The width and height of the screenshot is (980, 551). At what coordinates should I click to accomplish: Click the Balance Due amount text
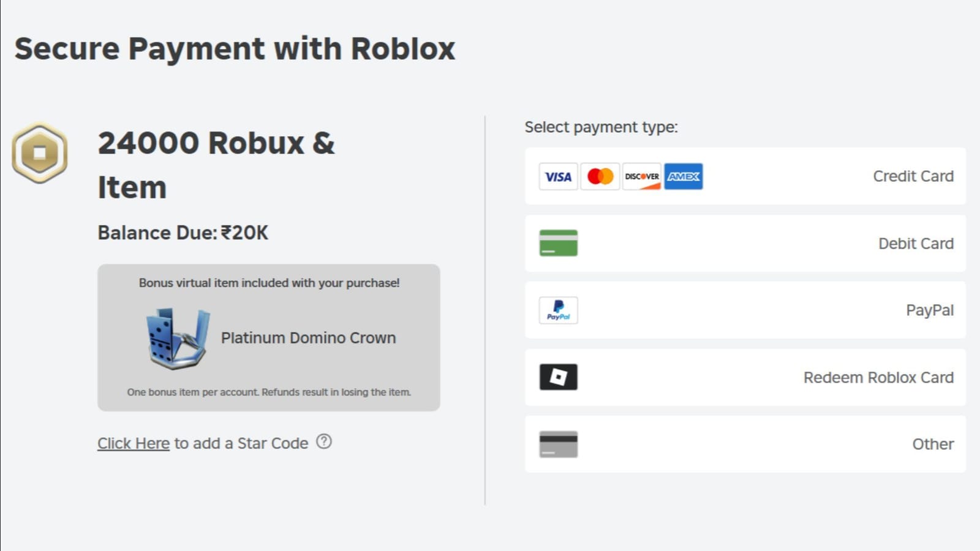pyautogui.click(x=182, y=233)
